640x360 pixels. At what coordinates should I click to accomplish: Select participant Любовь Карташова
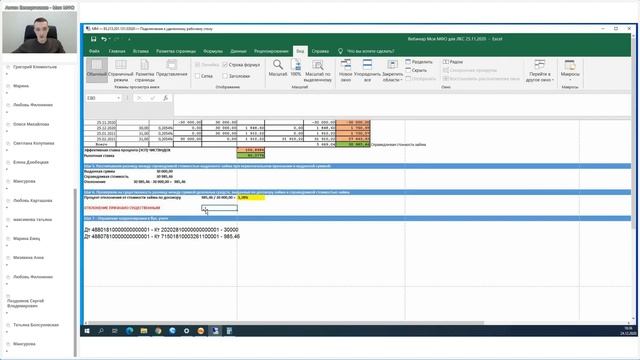[x=33, y=200]
